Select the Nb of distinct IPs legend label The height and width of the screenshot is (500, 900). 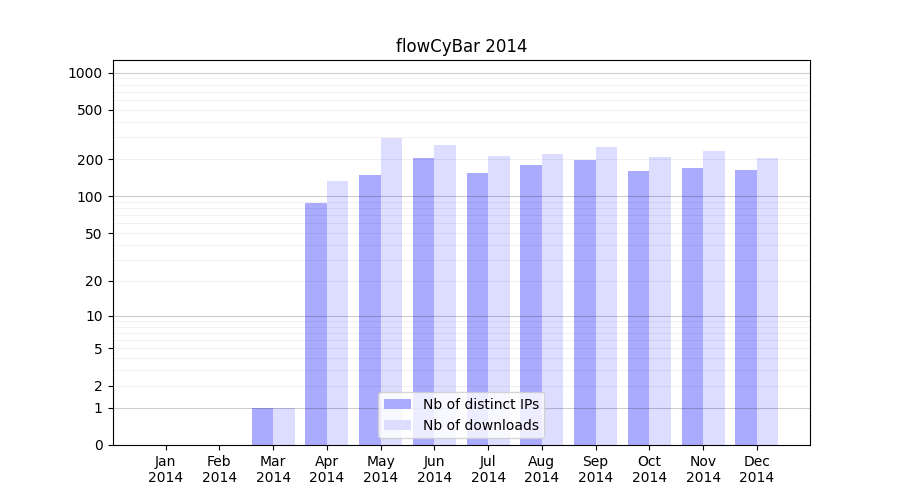click(x=480, y=404)
